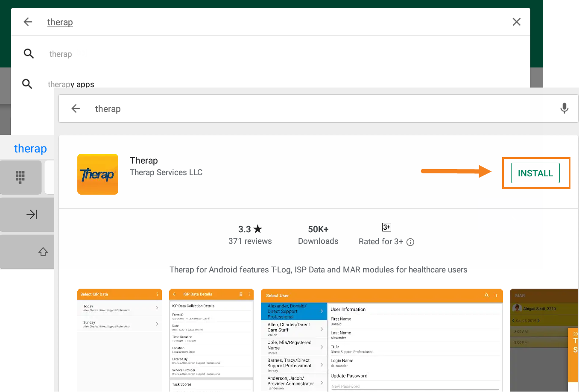Open the 371 reviews
The width and height of the screenshot is (579, 392).
(250, 241)
